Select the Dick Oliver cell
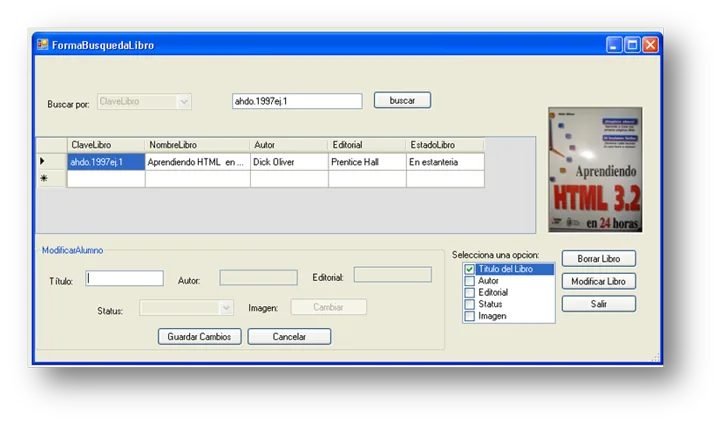Image resolution: width=720 pixels, height=424 pixels. pos(289,162)
